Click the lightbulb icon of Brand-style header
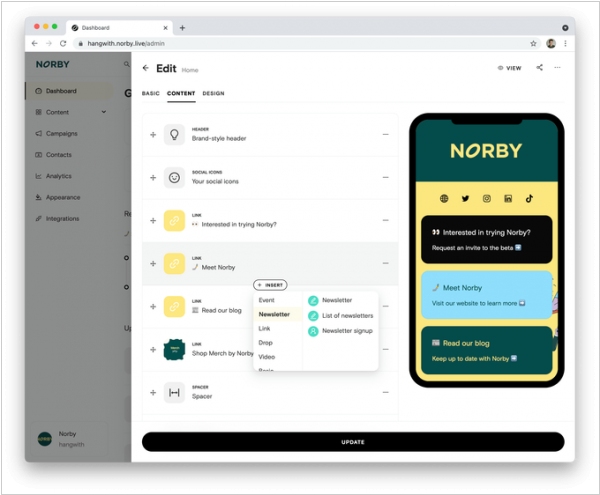 coord(174,135)
